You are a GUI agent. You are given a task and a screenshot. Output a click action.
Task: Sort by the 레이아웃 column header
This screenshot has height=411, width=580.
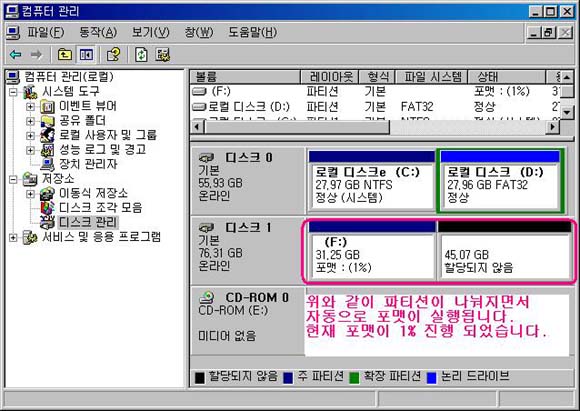tap(330, 77)
